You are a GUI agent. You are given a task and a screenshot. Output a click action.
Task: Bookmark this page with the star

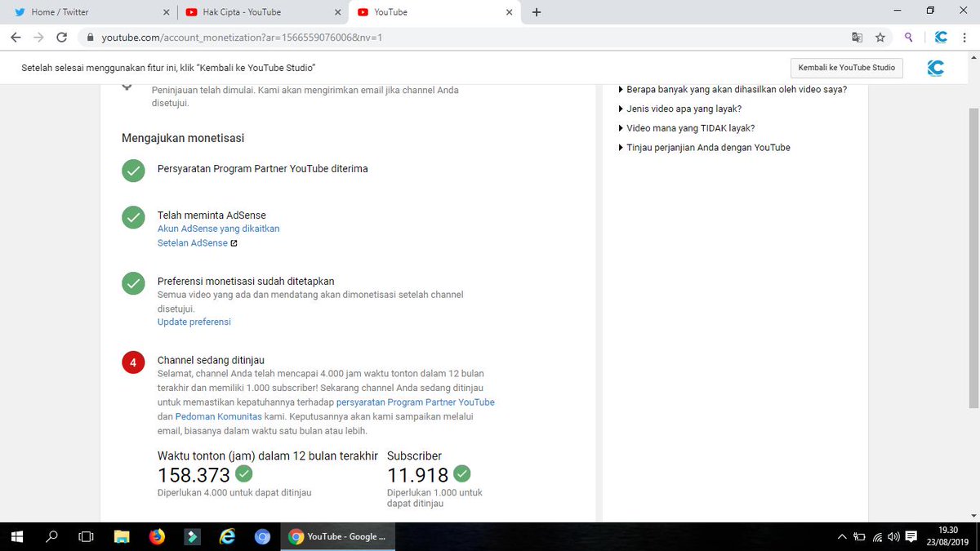(x=880, y=38)
